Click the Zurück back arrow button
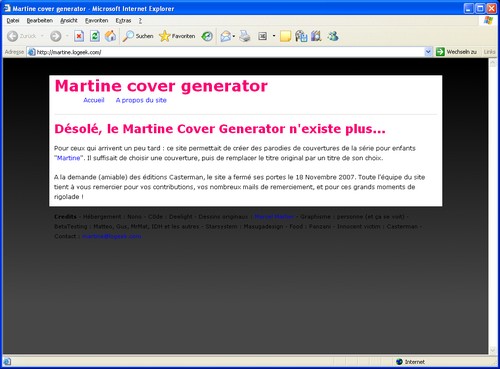The width and height of the screenshot is (500, 369). click(x=22, y=36)
